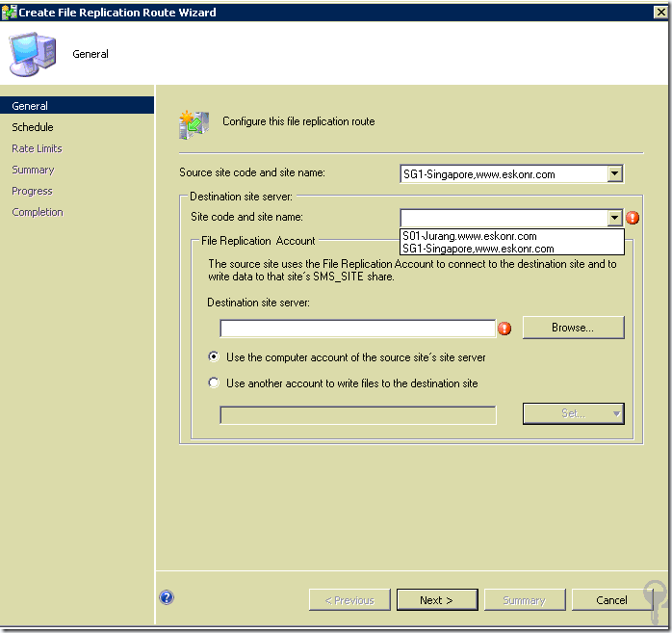The height and width of the screenshot is (633, 672).
Task: Cancel the wizard
Action: tap(612, 599)
